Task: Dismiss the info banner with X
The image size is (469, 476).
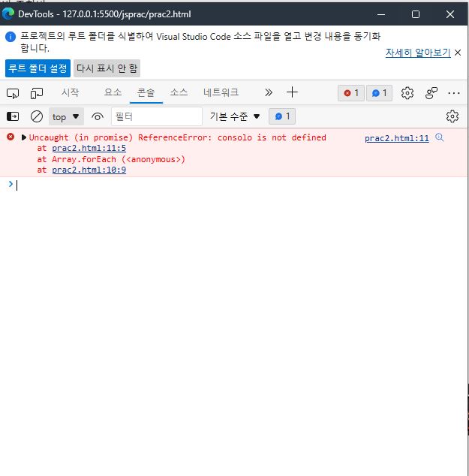Action: [458, 53]
